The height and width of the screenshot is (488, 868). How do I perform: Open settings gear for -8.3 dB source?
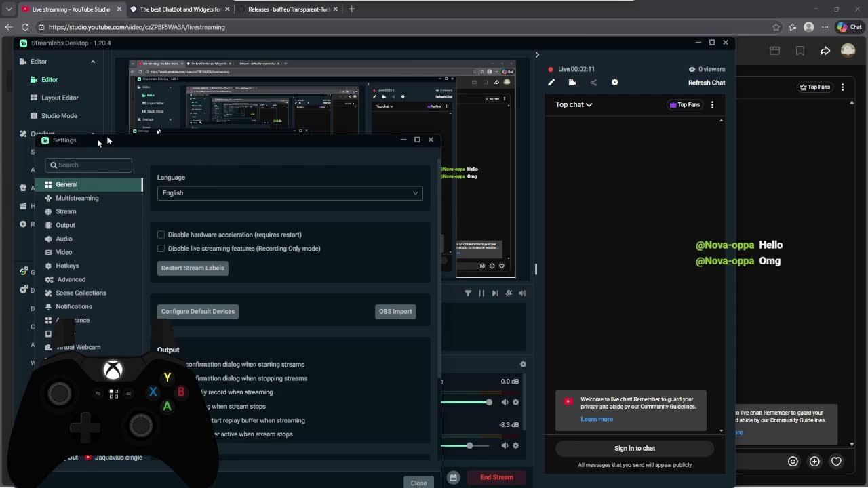point(516,446)
